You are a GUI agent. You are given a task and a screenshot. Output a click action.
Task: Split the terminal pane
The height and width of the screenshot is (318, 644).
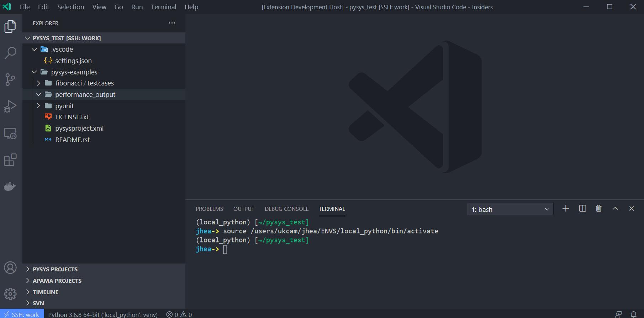(x=582, y=209)
